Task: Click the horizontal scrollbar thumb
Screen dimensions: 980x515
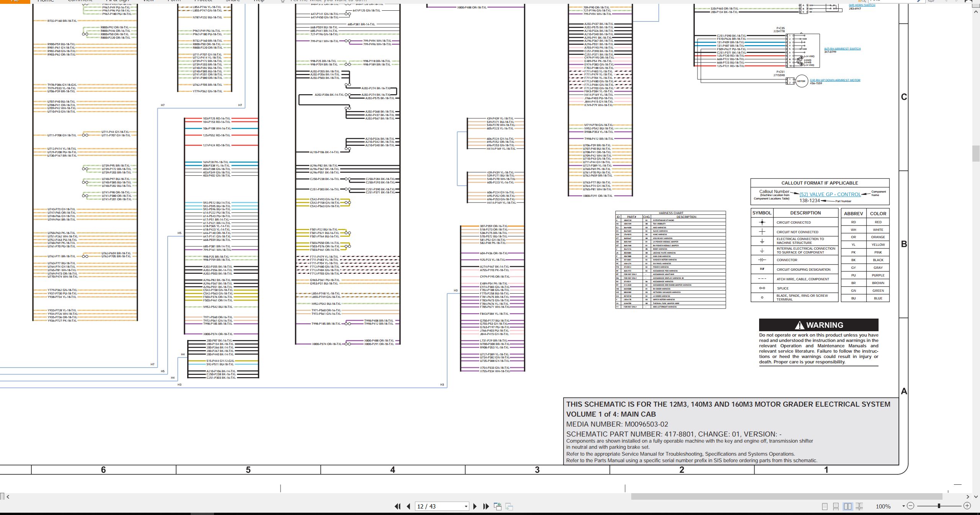Action: (x=786, y=496)
